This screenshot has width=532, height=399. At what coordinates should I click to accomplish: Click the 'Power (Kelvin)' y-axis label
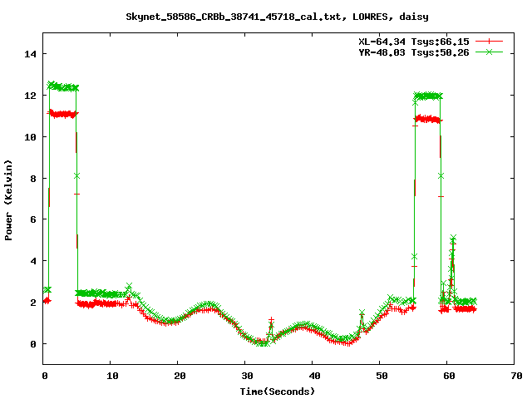click(x=8, y=200)
